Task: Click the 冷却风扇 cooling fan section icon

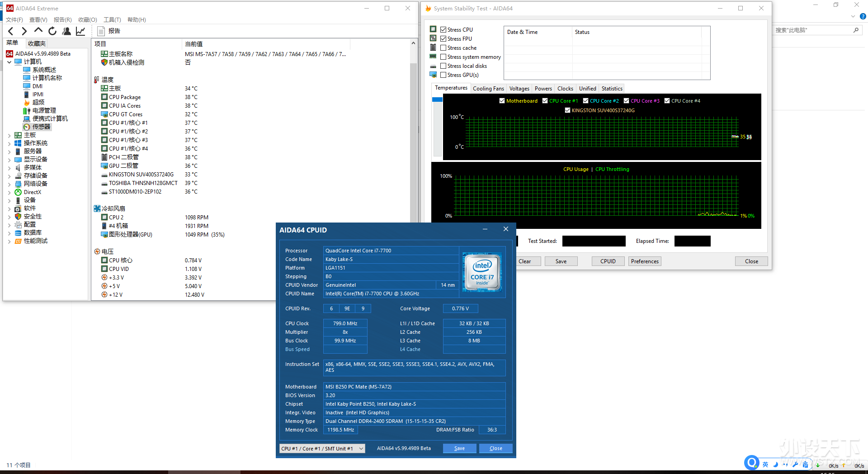Action: click(97, 209)
